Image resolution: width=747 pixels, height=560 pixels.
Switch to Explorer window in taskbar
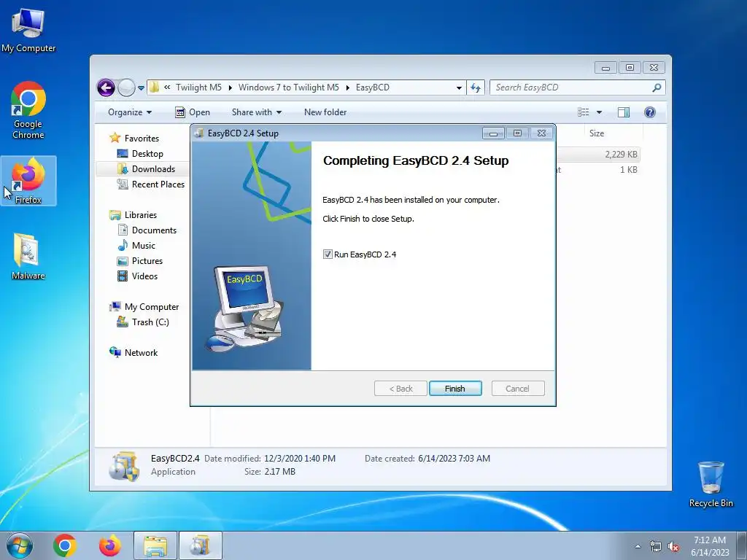pos(155,545)
